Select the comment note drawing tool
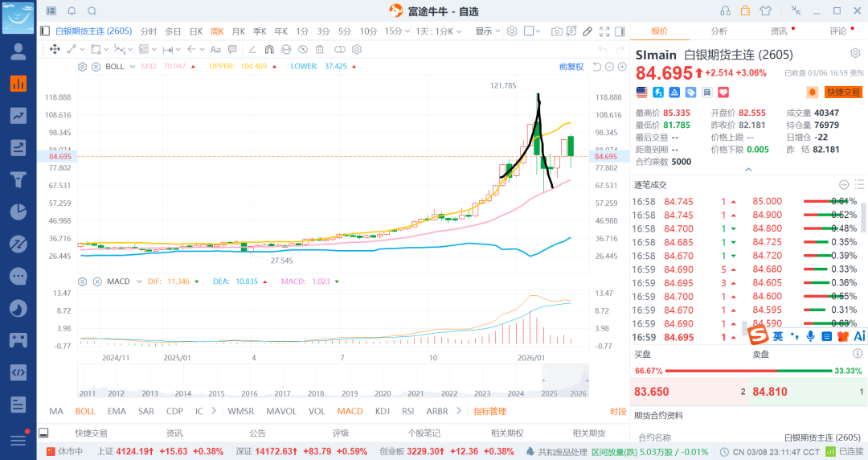Viewport: 868px width, 460px height. pos(232,49)
